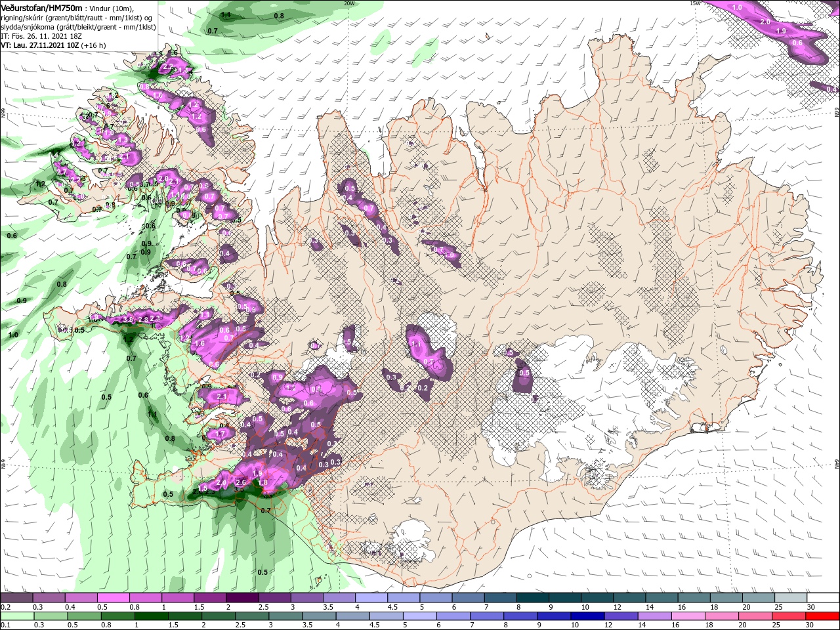The image size is (840, 630).
Task: Click the 'slydda/snjókoma' legend description line
Action: (77, 27)
